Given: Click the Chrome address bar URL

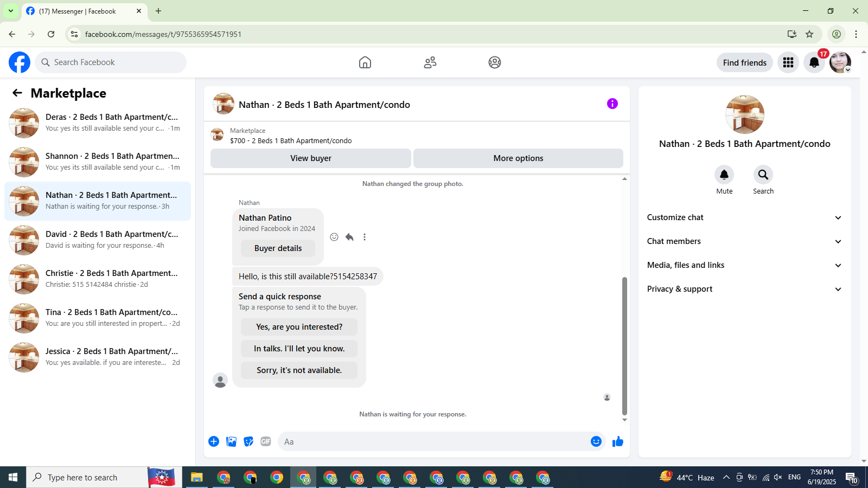Looking at the screenshot, I should tap(163, 34).
